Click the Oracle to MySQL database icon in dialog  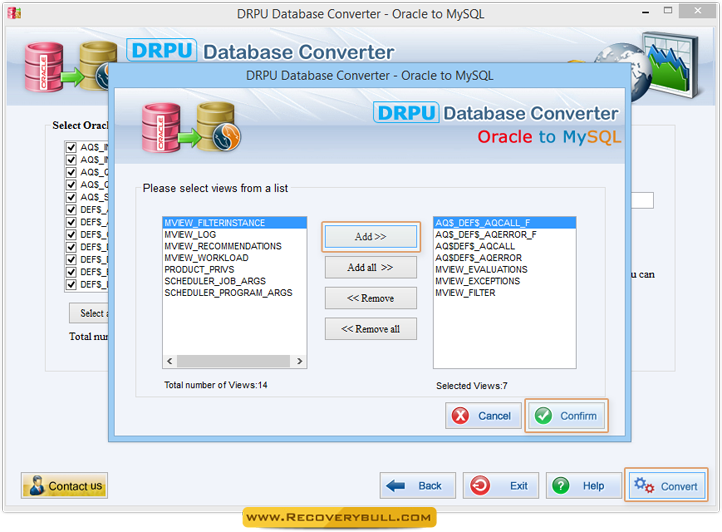click(x=191, y=128)
